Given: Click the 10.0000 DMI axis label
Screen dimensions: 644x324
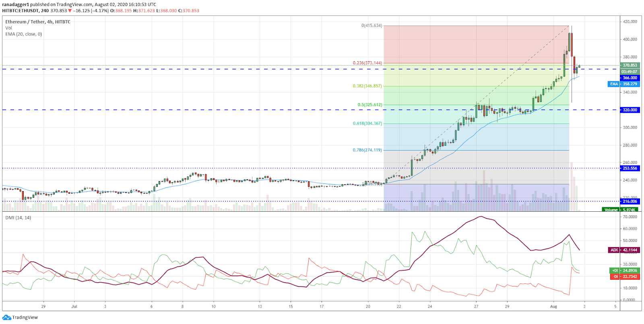Looking at the screenshot, I should pyautogui.click(x=630, y=288).
